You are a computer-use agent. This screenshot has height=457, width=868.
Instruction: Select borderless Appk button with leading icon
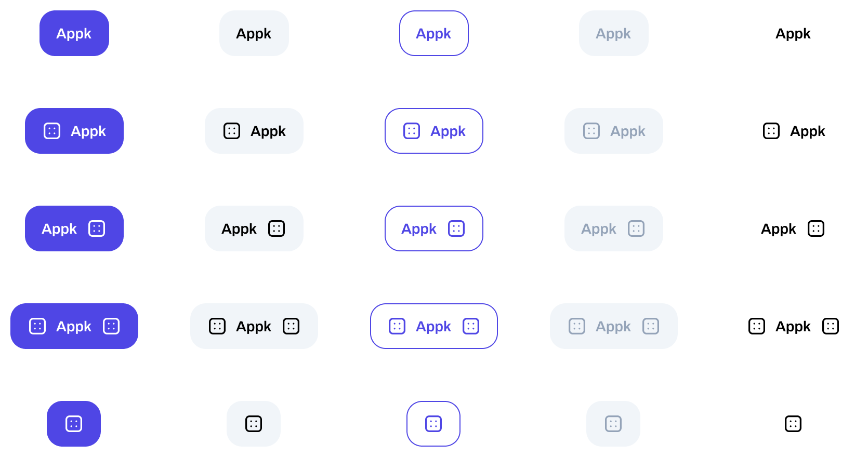click(794, 131)
